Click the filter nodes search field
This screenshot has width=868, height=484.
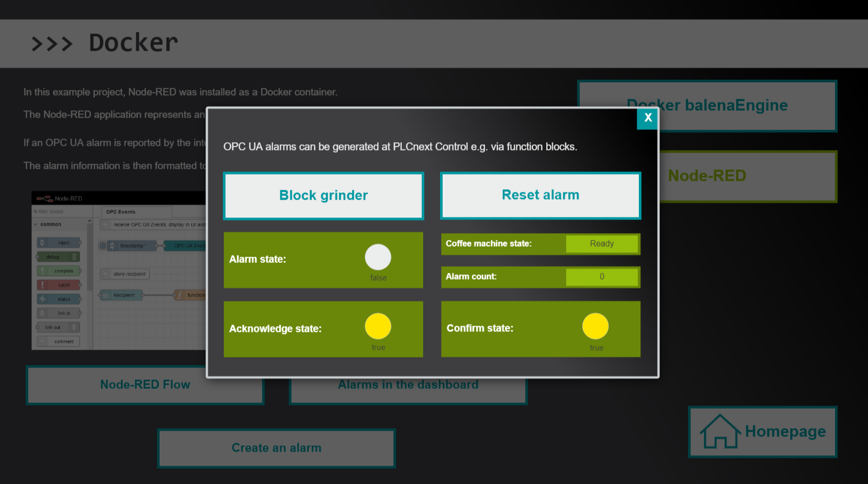coord(62,212)
